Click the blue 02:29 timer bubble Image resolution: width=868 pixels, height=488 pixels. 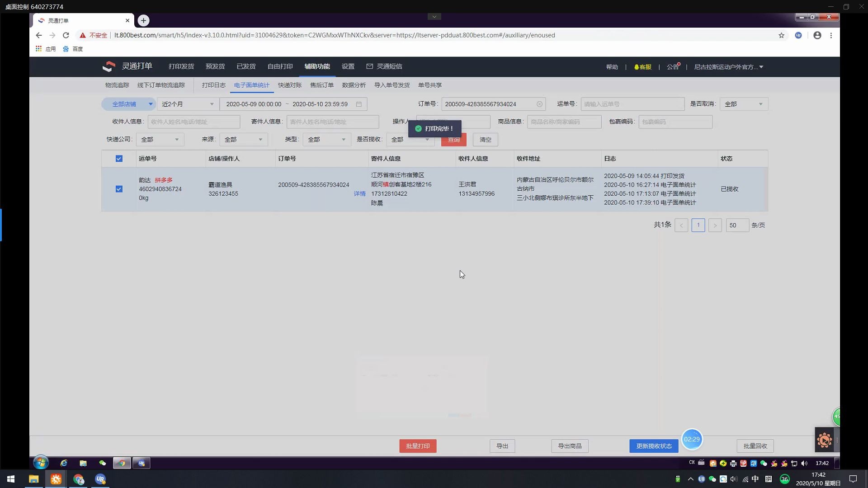click(692, 439)
